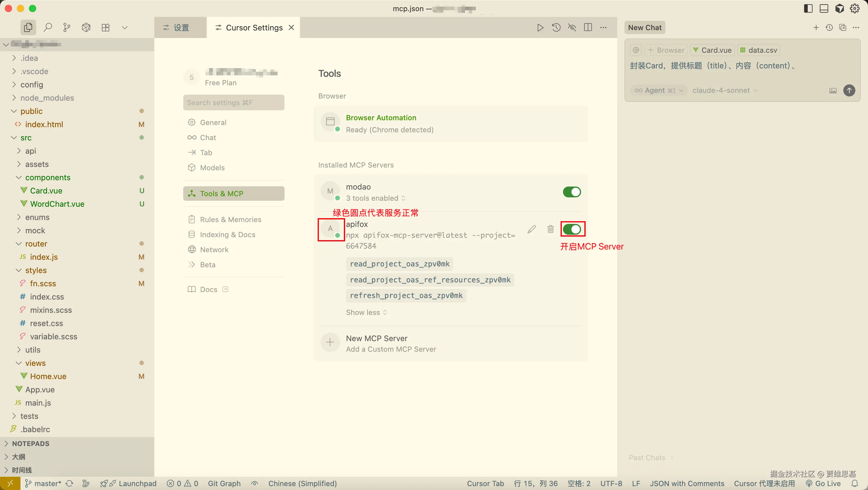Image resolution: width=868 pixels, height=490 pixels.
Task: Disable the modao MCP server toggle
Action: (572, 192)
